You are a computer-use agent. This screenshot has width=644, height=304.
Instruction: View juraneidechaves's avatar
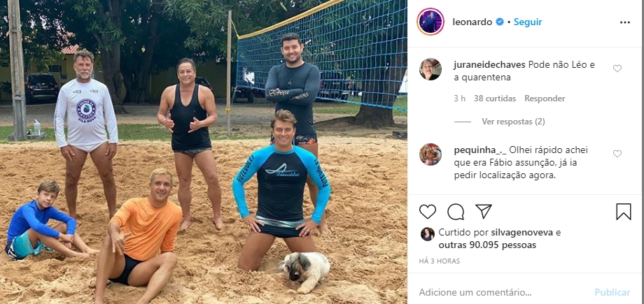(430, 69)
